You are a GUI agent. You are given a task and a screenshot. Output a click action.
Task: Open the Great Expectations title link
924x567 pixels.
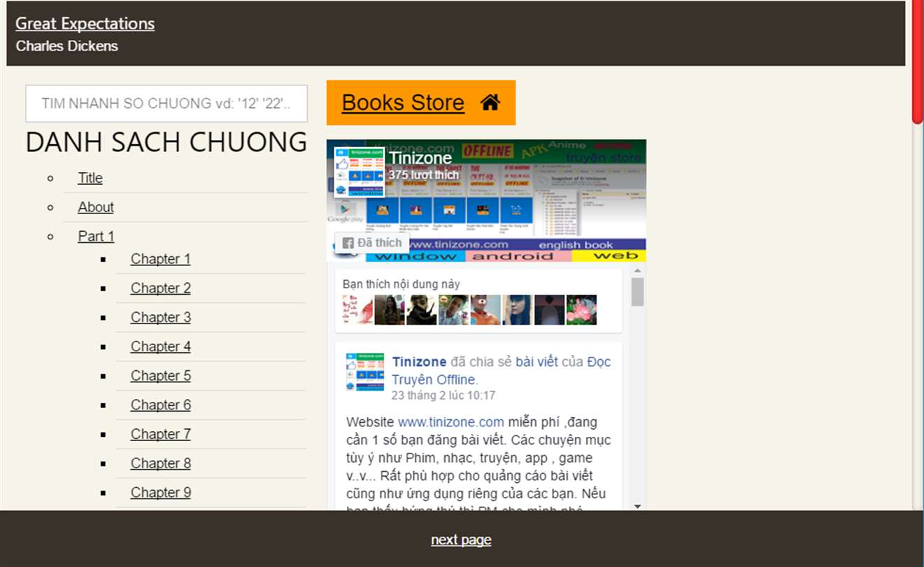[x=85, y=23]
